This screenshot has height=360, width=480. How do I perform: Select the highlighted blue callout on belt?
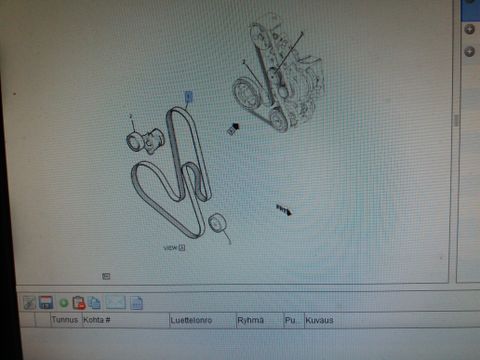189,97
